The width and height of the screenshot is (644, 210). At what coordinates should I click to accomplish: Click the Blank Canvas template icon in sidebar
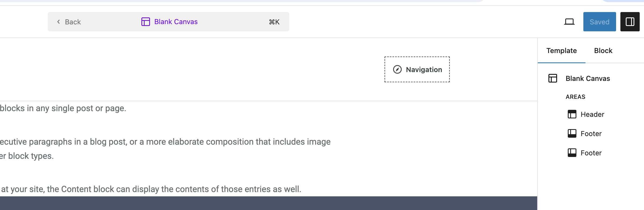tap(552, 78)
